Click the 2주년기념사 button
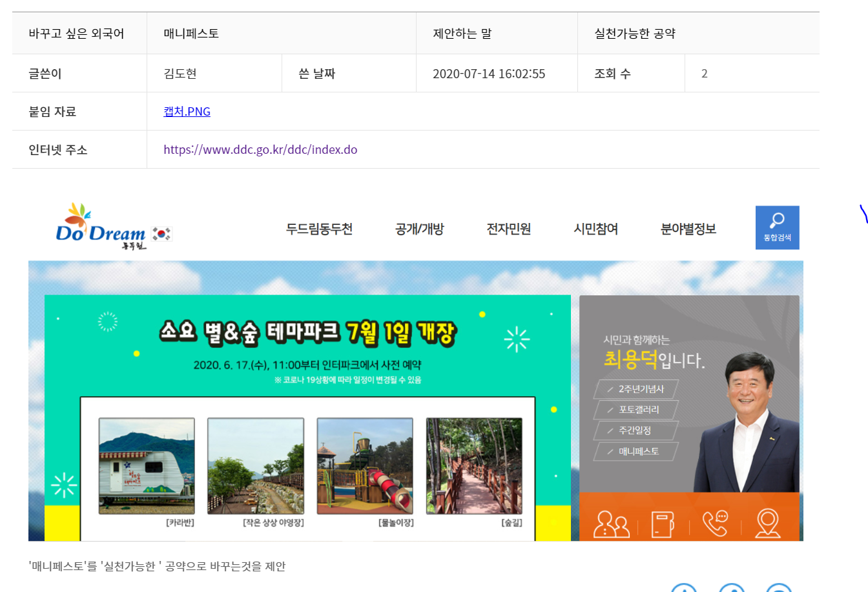This screenshot has width=868, height=592. click(636, 389)
